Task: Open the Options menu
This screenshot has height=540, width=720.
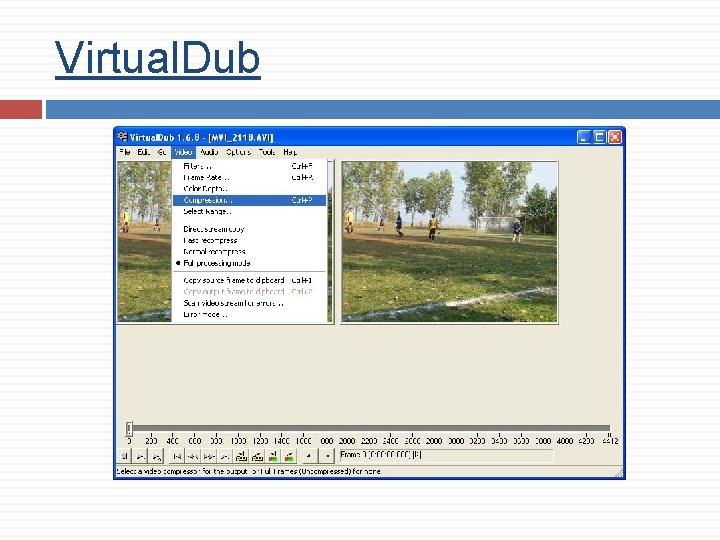Action: click(x=238, y=152)
